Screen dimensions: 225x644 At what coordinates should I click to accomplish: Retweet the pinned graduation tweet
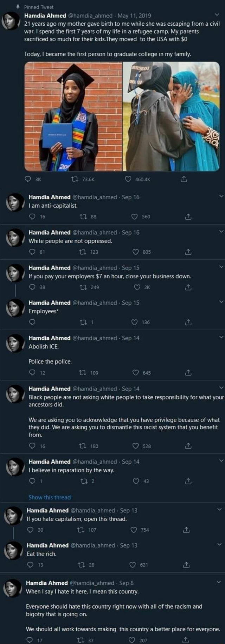tap(74, 179)
